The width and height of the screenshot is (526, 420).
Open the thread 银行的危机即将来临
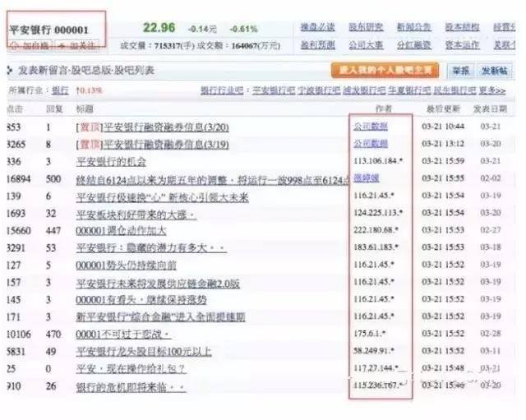pos(131,387)
